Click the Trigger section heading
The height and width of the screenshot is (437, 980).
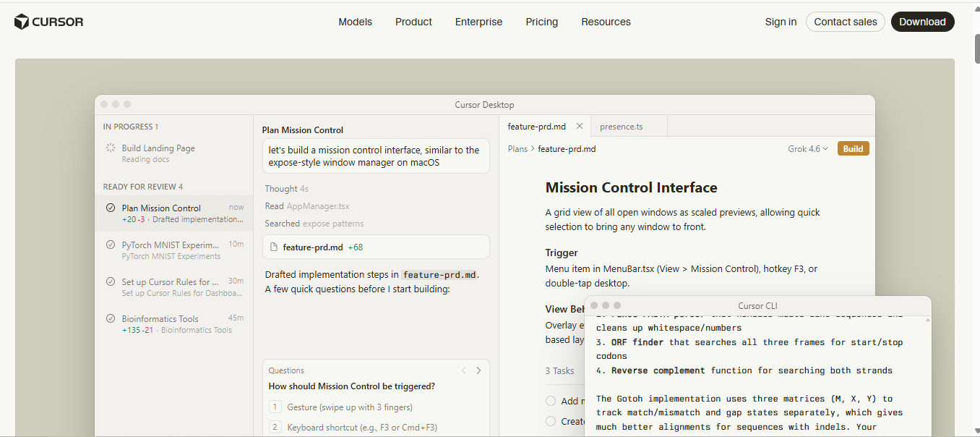click(562, 253)
